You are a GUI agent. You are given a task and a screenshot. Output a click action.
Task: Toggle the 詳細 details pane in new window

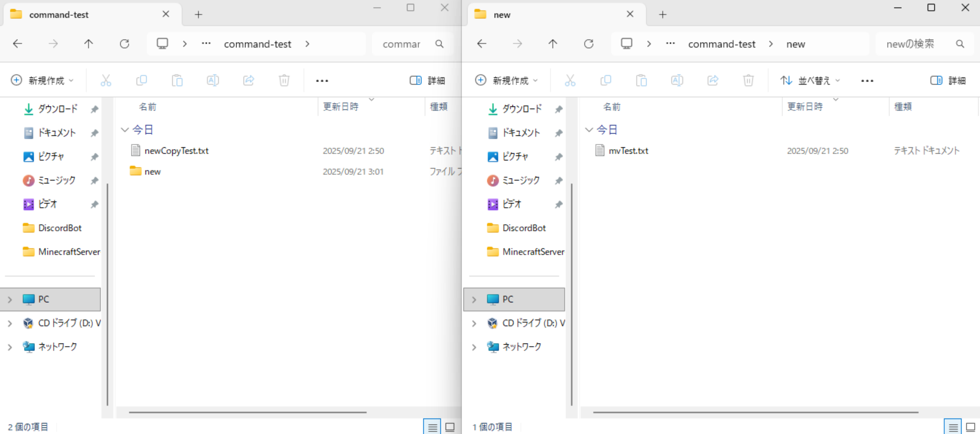948,80
